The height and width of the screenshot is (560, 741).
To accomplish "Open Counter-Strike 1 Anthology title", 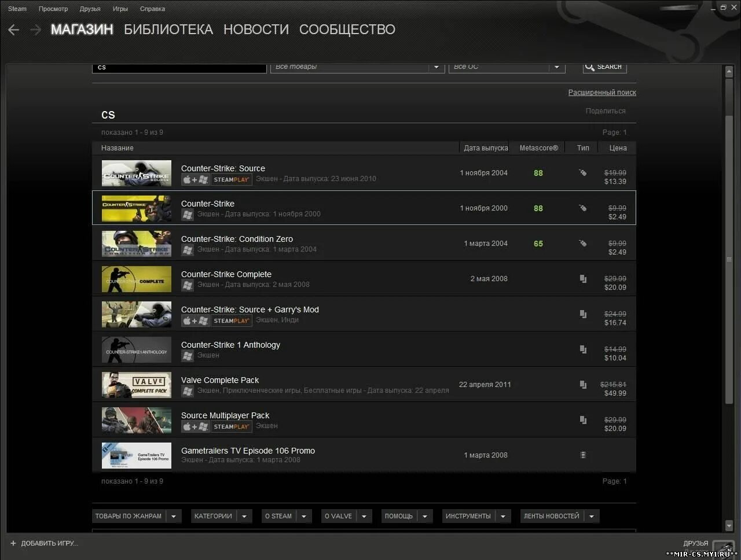I will point(230,345).
